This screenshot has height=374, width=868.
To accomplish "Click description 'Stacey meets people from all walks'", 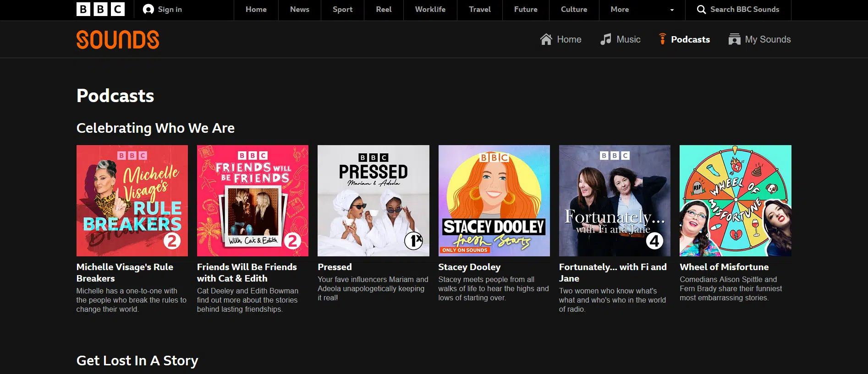I will [494, 288].
